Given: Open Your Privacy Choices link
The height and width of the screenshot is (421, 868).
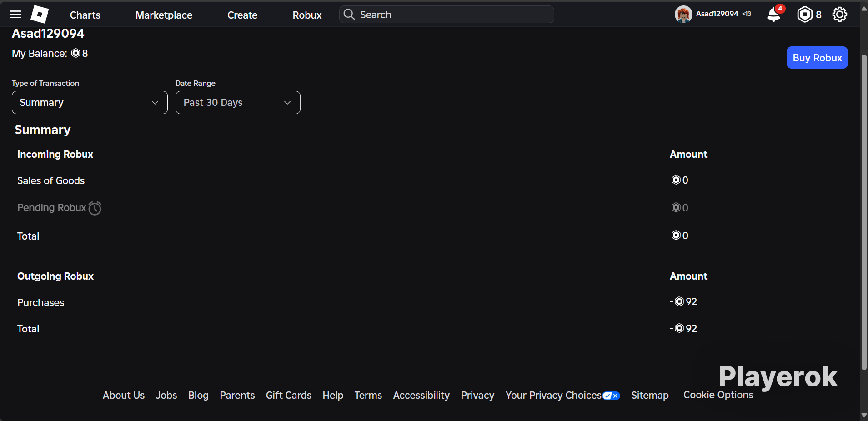Looking at the screenshot, I should point(553,396).
